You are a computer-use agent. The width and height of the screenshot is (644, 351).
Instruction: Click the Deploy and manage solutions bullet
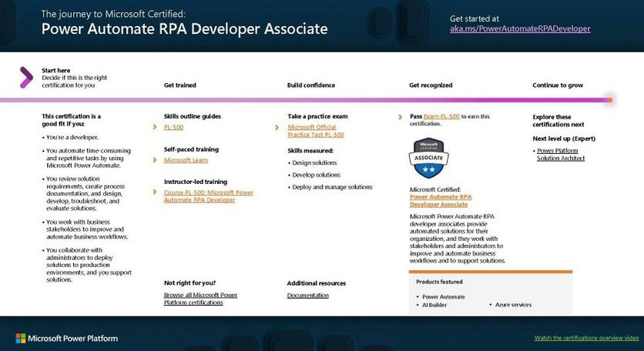click(x=330, y=187)
